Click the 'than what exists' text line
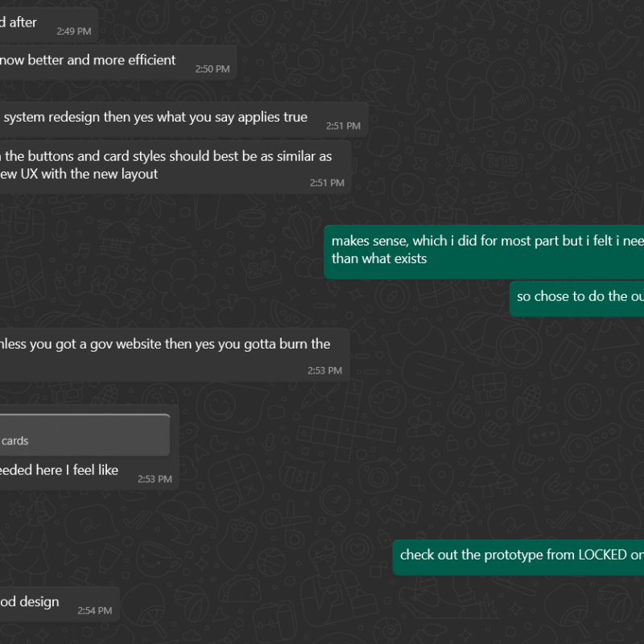This screenshot has height=644, width=644. point(379,258)
